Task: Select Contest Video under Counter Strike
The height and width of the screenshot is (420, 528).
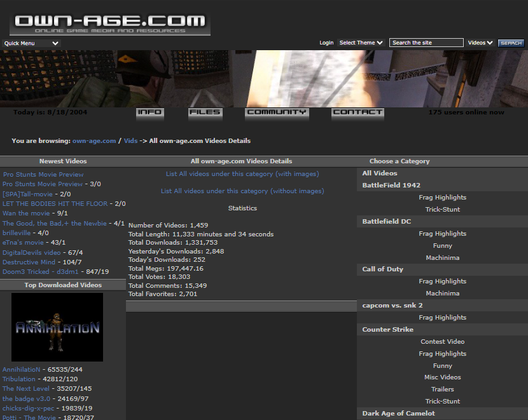Action: (443, 342)
